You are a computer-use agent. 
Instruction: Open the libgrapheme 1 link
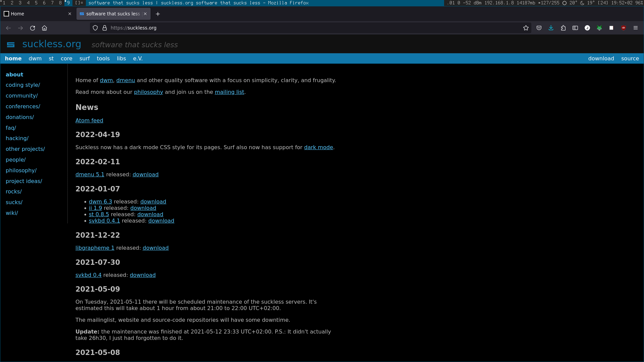[95, 248]
